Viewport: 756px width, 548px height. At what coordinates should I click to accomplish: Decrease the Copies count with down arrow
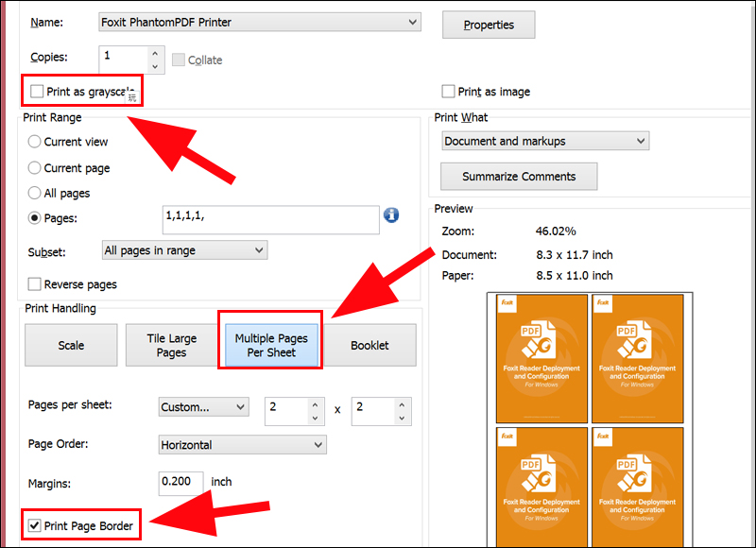155,66
